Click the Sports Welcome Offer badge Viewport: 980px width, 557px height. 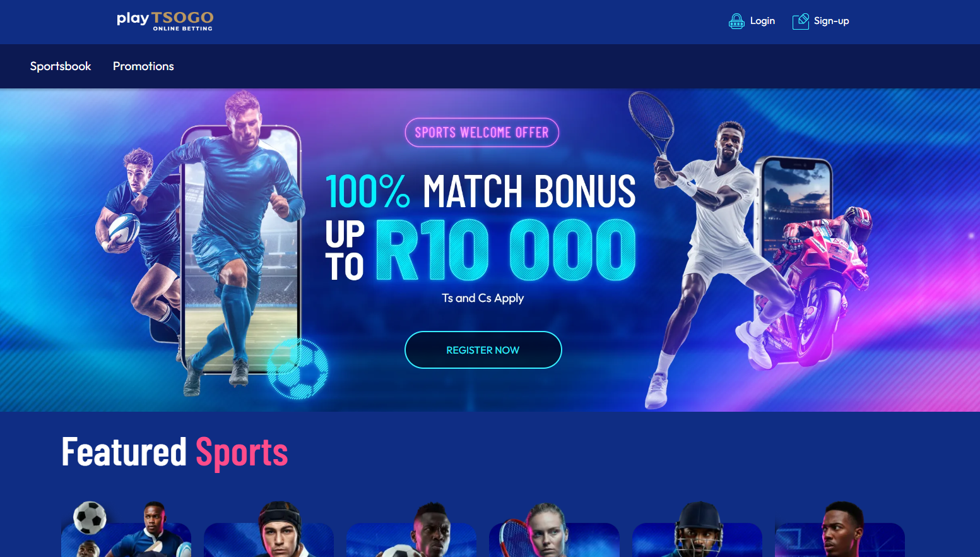point(482,133)
